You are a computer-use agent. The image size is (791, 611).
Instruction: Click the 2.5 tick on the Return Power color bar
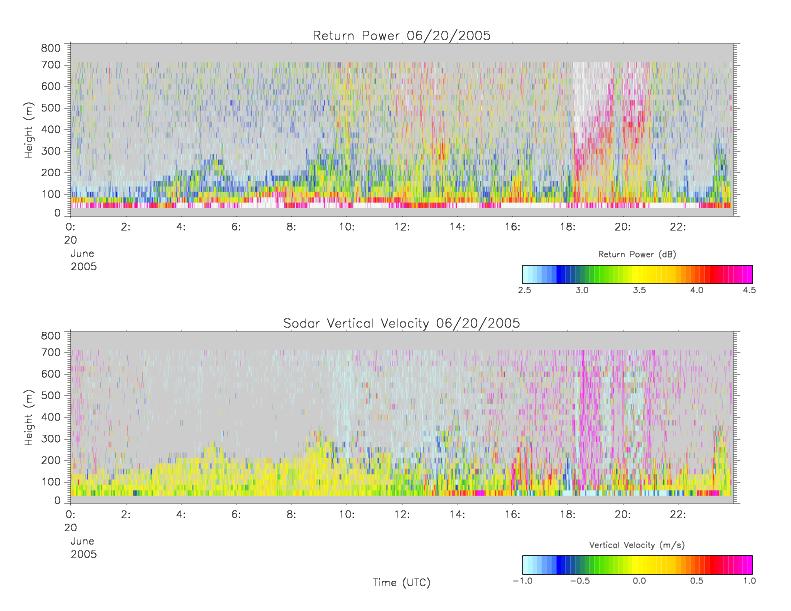click(524, 290)
